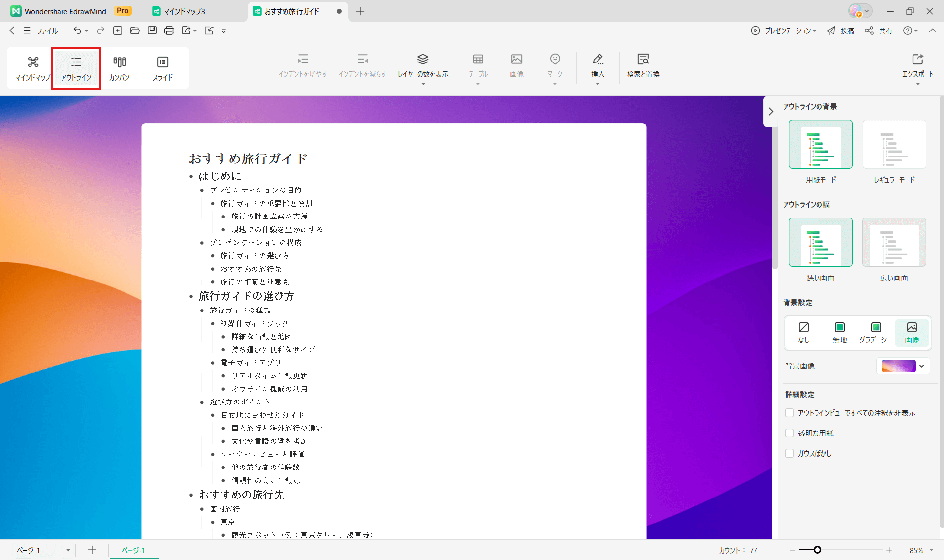Screen dimensions: 944x560
Task: Select the レギュラーモード thumbnail
Action: pos(894,145)
